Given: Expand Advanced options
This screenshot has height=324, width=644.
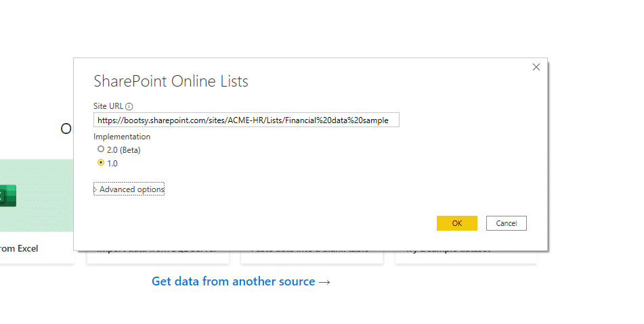Looking at the screenshot, I should coord(129,189).
